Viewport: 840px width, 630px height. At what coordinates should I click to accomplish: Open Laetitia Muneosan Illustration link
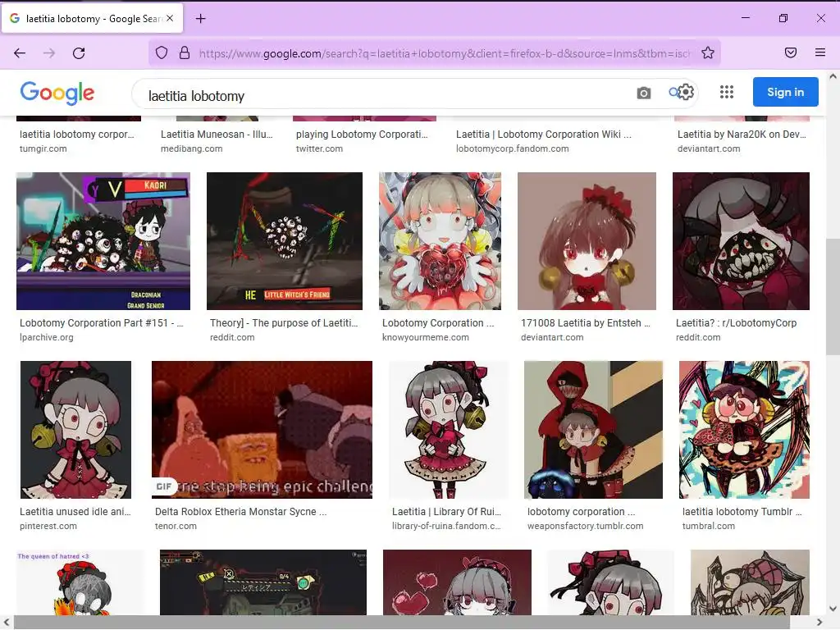217,135
